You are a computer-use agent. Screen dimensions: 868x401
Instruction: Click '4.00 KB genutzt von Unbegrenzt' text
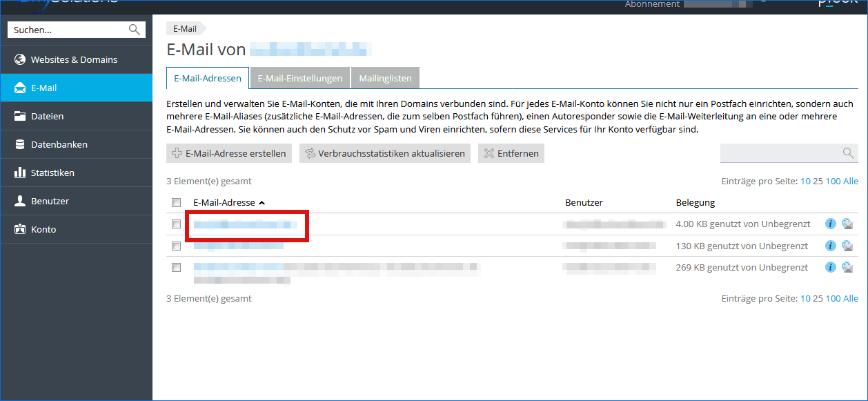742,224
